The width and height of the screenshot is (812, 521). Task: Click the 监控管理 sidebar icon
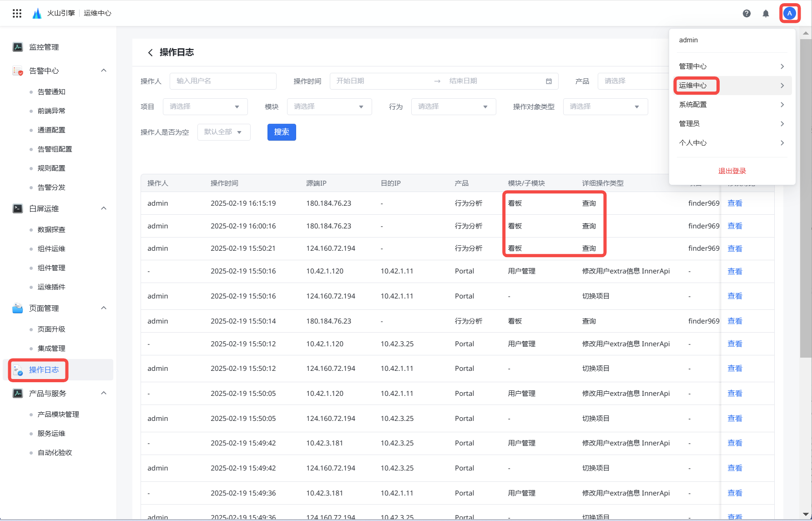18,47
